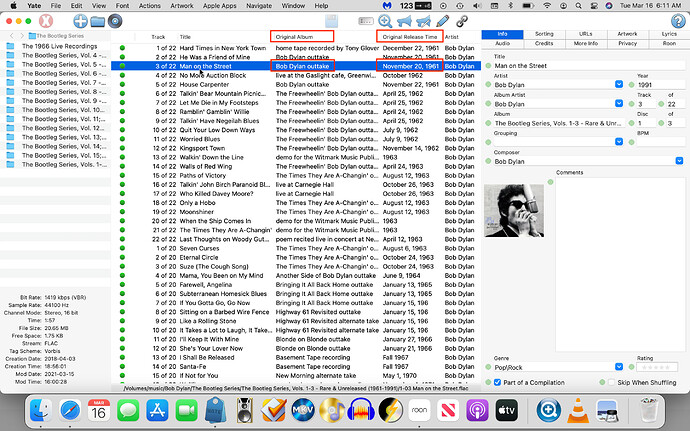Click the green indicator beside the Comments box

pos(550,182)
